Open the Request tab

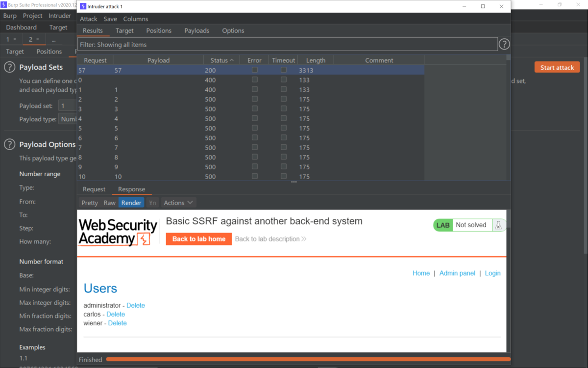click(94, 189)
